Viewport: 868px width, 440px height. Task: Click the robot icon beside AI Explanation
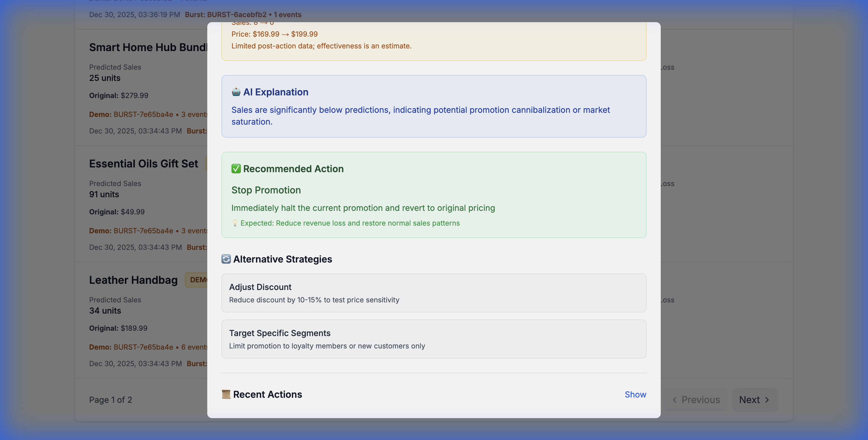[x=236, y=92]
